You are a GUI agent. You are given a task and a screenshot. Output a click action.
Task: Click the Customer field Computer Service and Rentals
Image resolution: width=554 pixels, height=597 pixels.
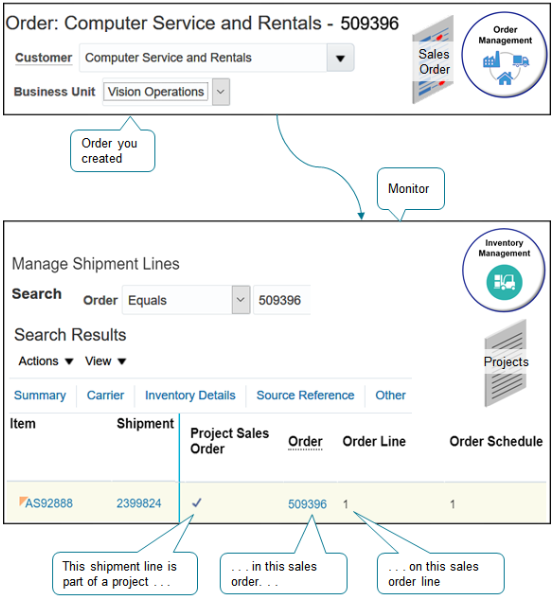pyautogui.click(x=203, y=58)
